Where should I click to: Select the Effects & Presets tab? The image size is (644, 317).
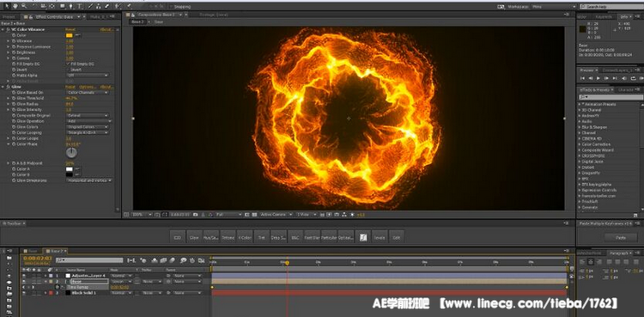pos(595,89)
